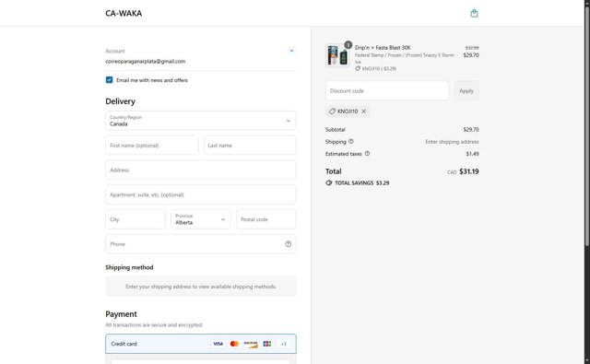Focus the Postal code field
Screen dimensions: 590x364
pyautogui.click(x=266, y=219)
